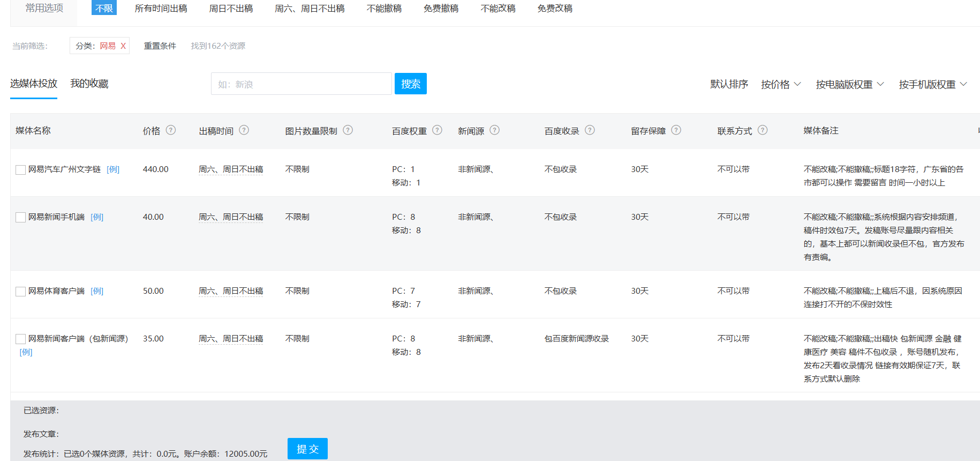Click 重置条件 to reset filters
980x461 pixels.
pos(160,46)
